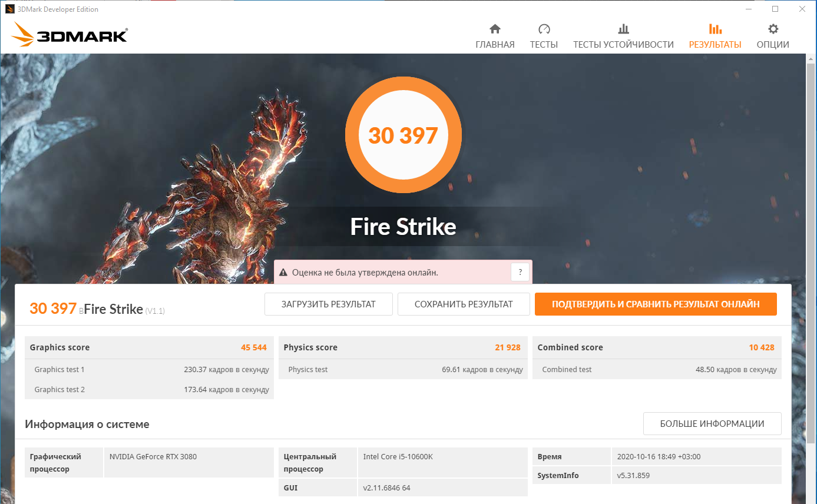Screen dimensions: 817x504
Task: Open Options using the gear icon
Action: 773,29
